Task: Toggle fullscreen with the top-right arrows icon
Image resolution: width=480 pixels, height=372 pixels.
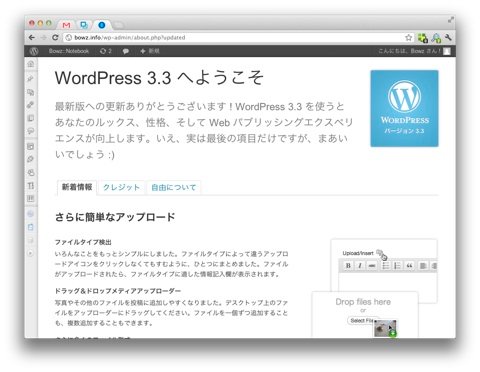Action: coord(450,20)
